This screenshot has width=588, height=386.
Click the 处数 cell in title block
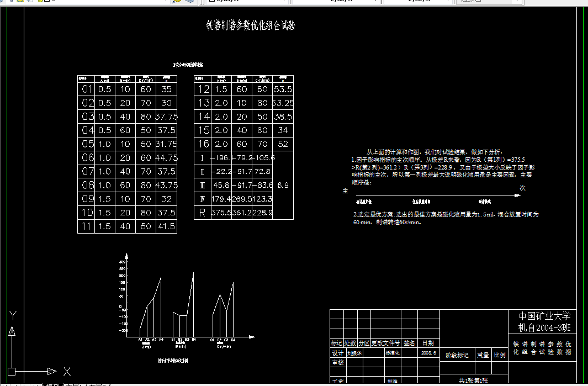tap(350, 343)
